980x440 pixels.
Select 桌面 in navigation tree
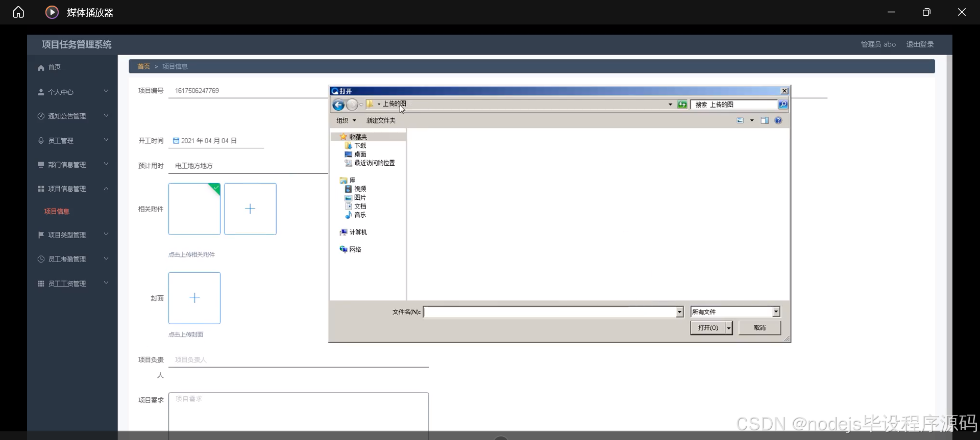pyautogui.click(x=356, y=154)
